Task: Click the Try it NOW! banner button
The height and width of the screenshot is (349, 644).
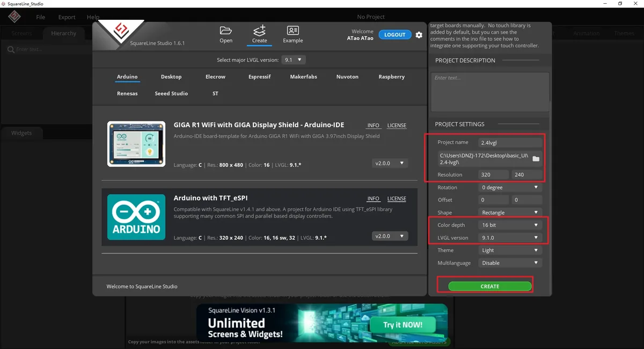Action: 402,325
